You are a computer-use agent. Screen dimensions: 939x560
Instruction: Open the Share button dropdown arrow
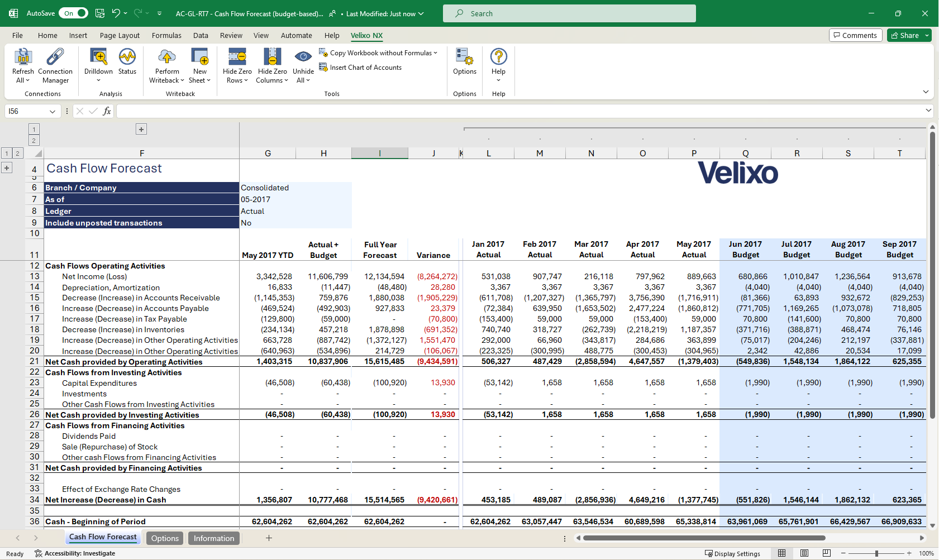click(x=927, y=36)
